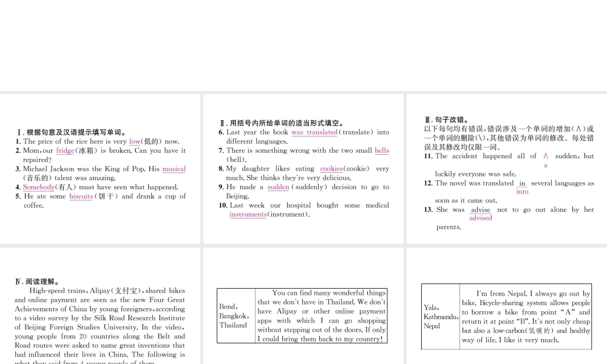Open the slide with the Yala, Kathmandu, Nepal table
This screenshot has height=364, width=607.
pyautogui.click(x=507, y=306)
